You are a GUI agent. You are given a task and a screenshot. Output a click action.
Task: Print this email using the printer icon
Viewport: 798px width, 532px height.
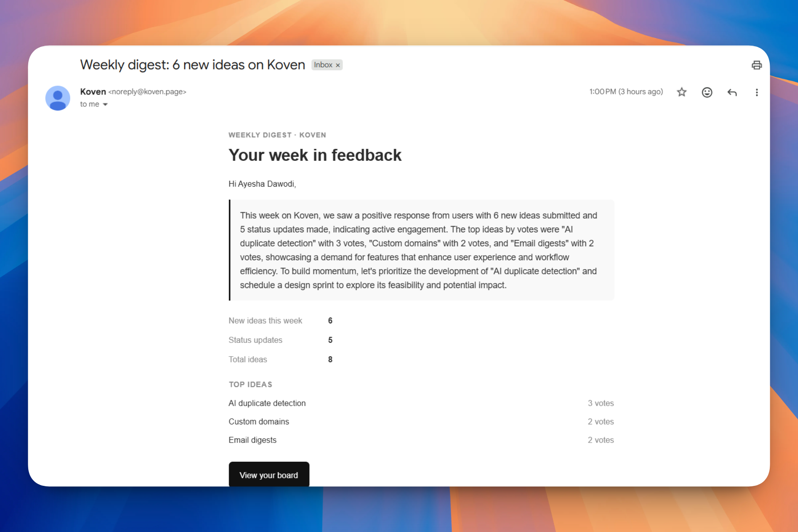coord(756,65)
